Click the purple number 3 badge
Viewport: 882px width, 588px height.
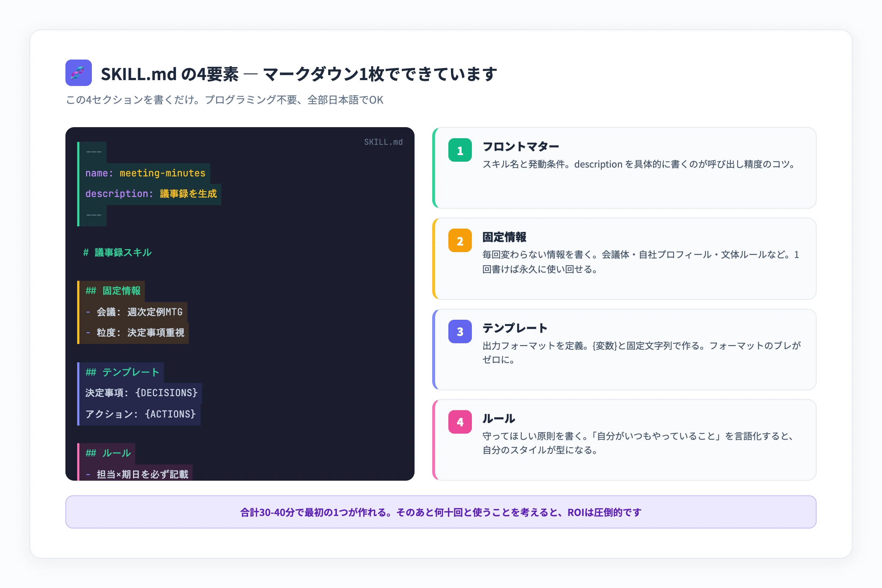(x=460, y=331)
